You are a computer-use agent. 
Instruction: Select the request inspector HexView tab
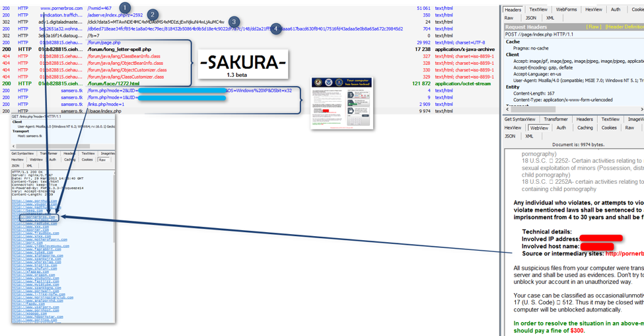594,9
